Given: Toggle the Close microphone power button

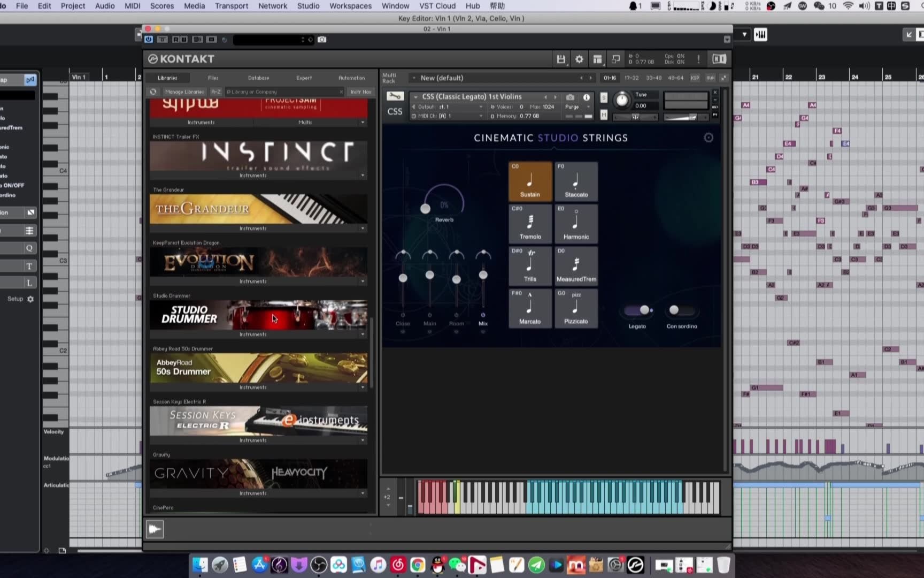Looking at the screenshot, I should tap(403, 315).
